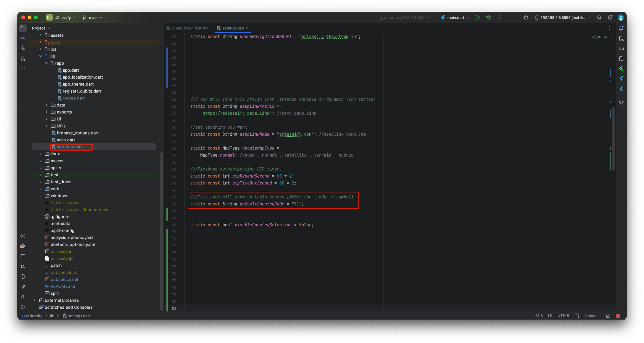Open the Terminal tool window

(23, 256)
